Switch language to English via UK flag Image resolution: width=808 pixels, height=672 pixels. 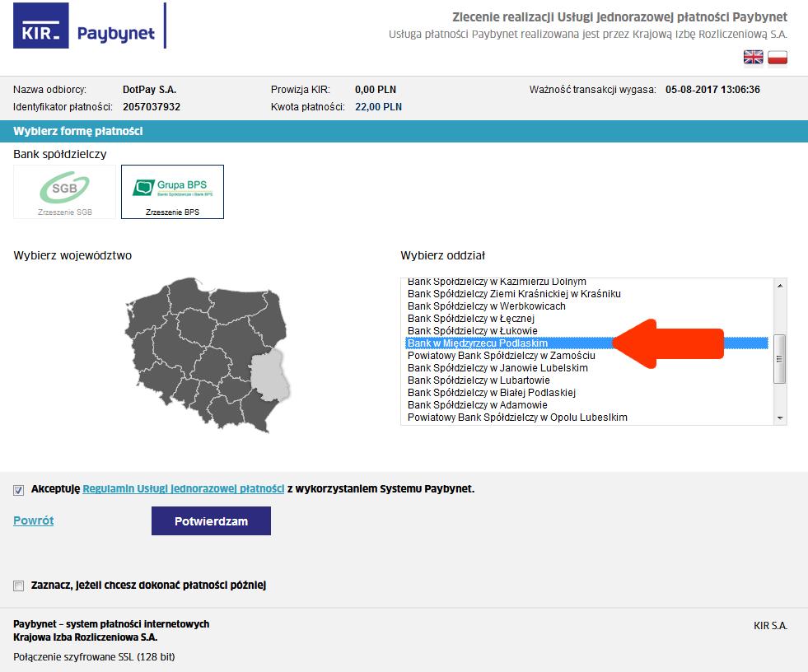pyautogui.click(x=753, y=57)
